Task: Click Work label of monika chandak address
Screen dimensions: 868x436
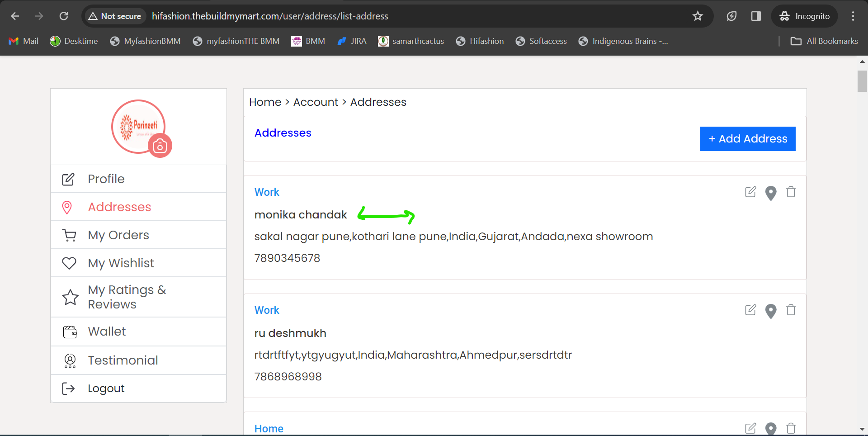Action: (267, 192)
